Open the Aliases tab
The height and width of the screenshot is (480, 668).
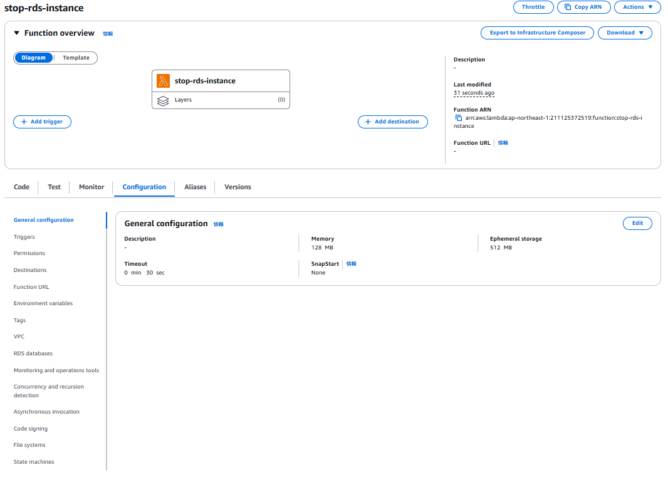[x=195, y=187]
